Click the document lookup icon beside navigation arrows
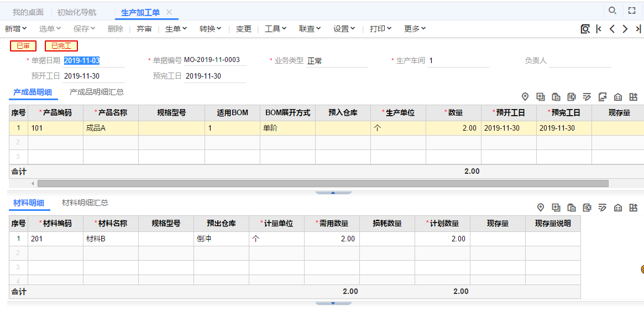The height and width of the screenshot is (310, 644). [x=585, y=29]
